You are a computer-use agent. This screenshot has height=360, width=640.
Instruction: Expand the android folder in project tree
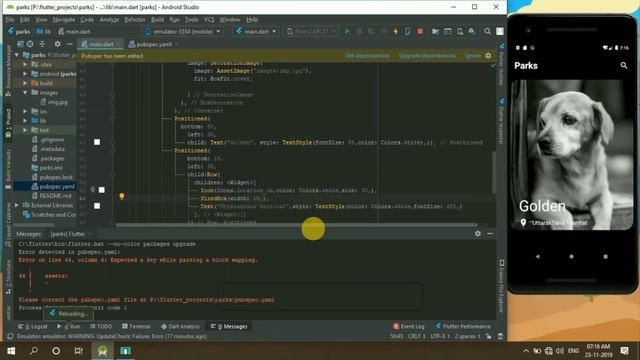[x=25, y=74]
